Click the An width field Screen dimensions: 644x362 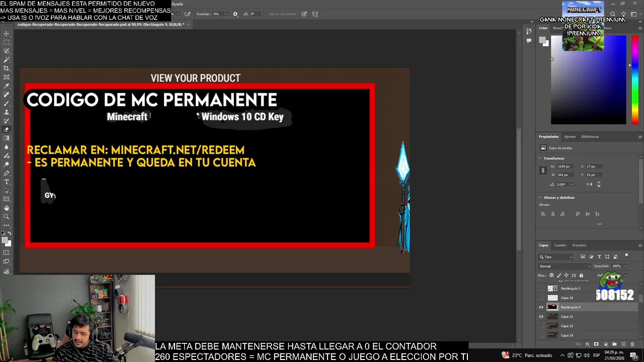tap(566, 166)
